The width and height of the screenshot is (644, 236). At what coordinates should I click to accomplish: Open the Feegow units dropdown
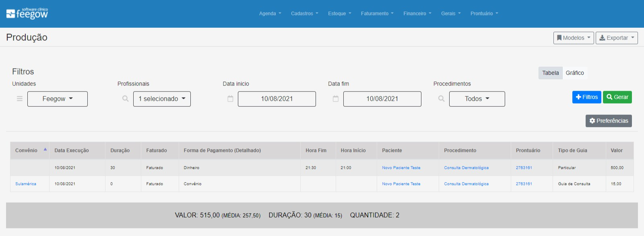pyautogui.click(x=58, y=99)
